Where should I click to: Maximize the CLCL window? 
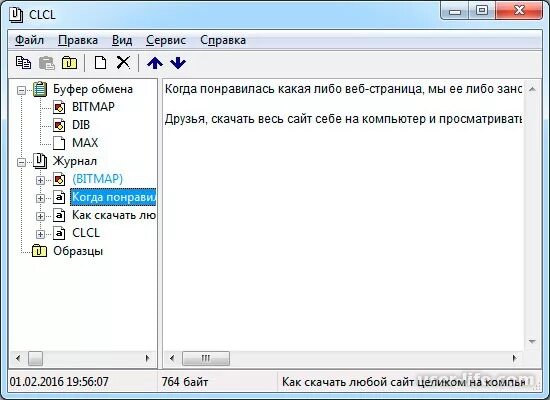click(482, 11)
